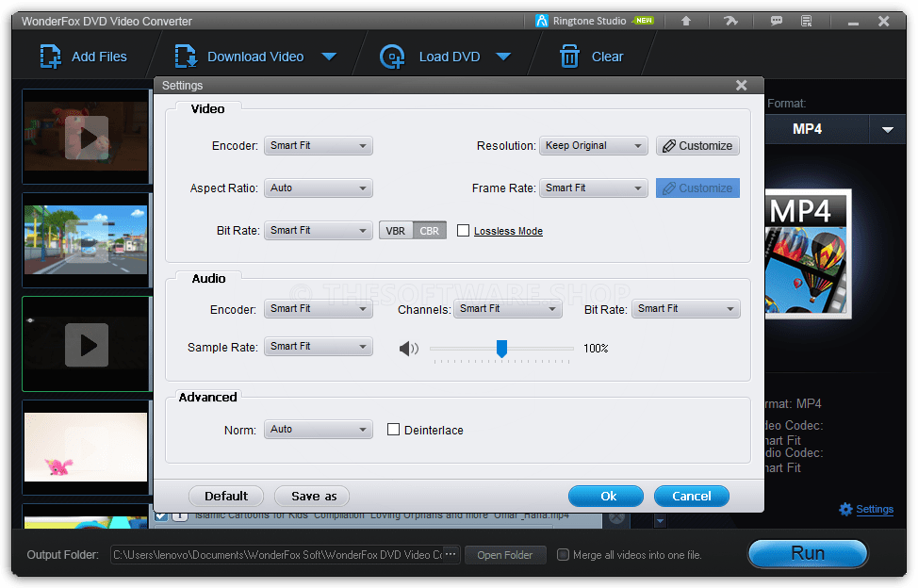This screenshot has height=588, width=918.
Task: Click the Open Folder button
Action: [505, 555]
